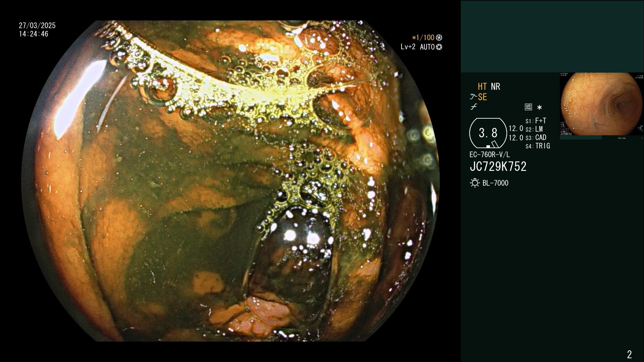The image size is (644, 362).
Task: Click the S3: CAD switch assignment
Action: [x=536, y=137]
